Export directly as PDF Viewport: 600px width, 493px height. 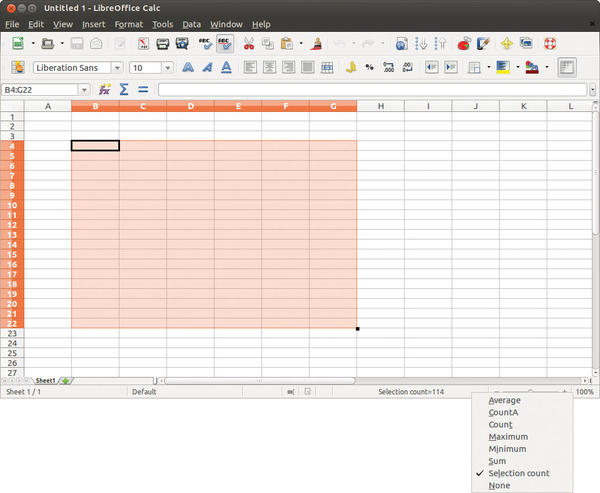[143, 44]
